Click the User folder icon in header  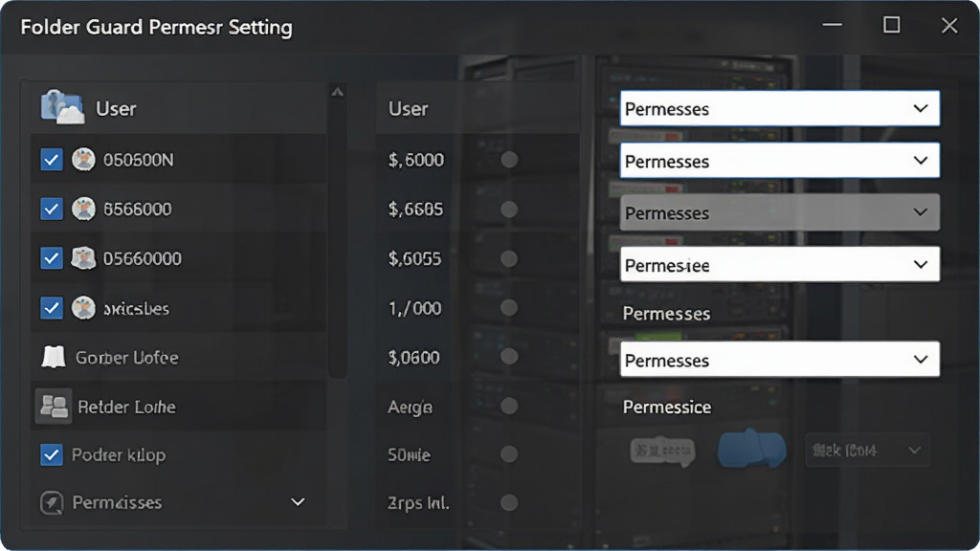tap(61, 107)
